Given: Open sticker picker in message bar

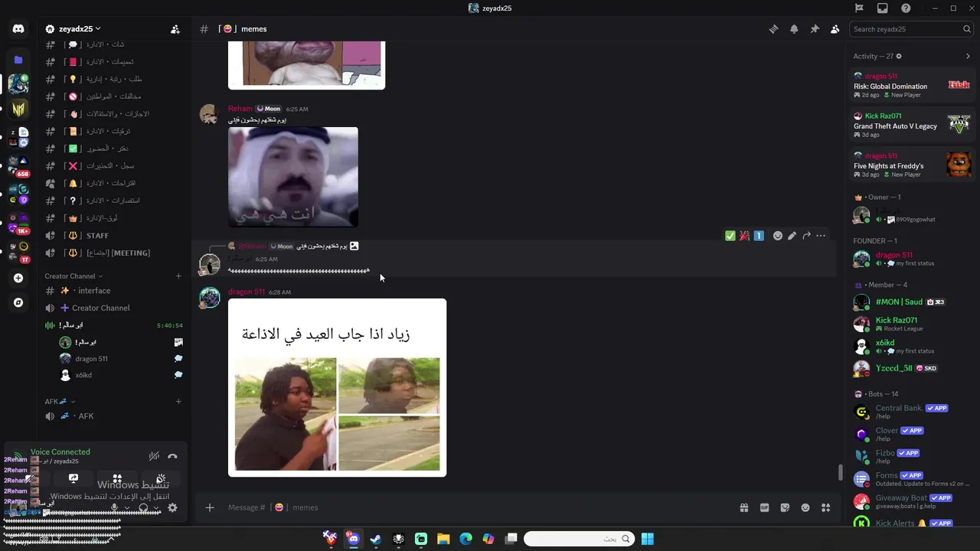Looking at the screenshot, I should click(x=785, y=507).
